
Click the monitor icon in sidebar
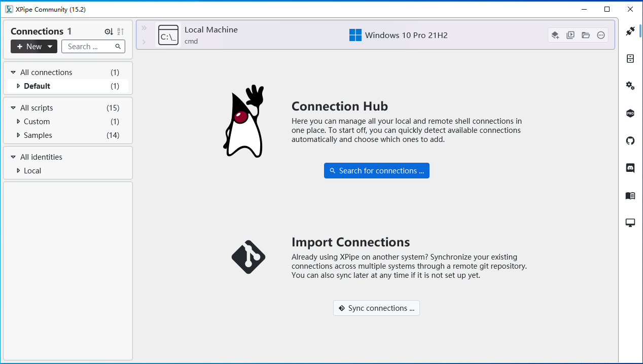[630, 223]
